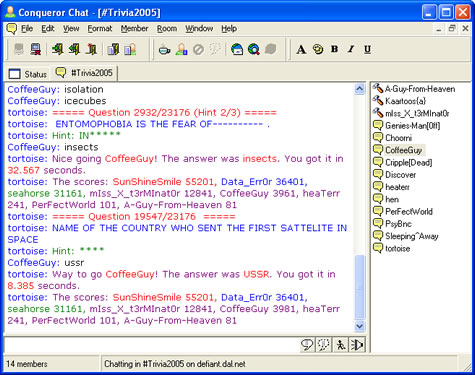Click the 'CoffeeGuy: icecubes' chat line

[x=57, y=101]
